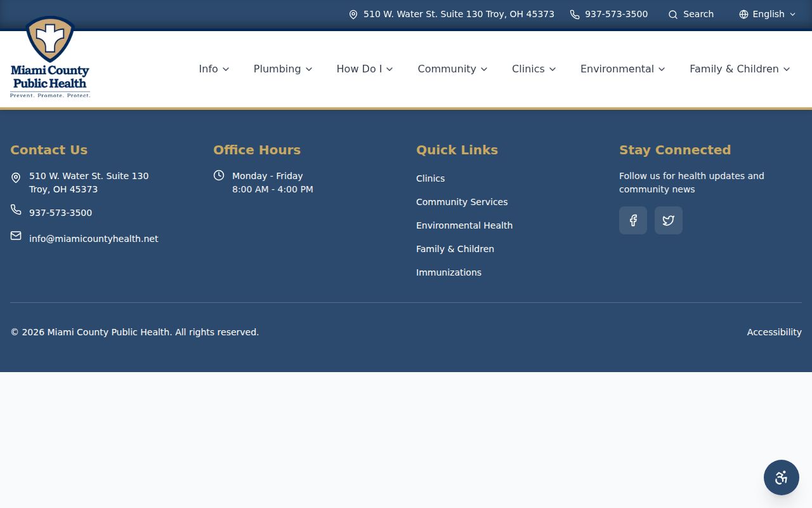Expand the Info menu chevron
This screenshot has width=812, height=508.
tap(226, 69)
